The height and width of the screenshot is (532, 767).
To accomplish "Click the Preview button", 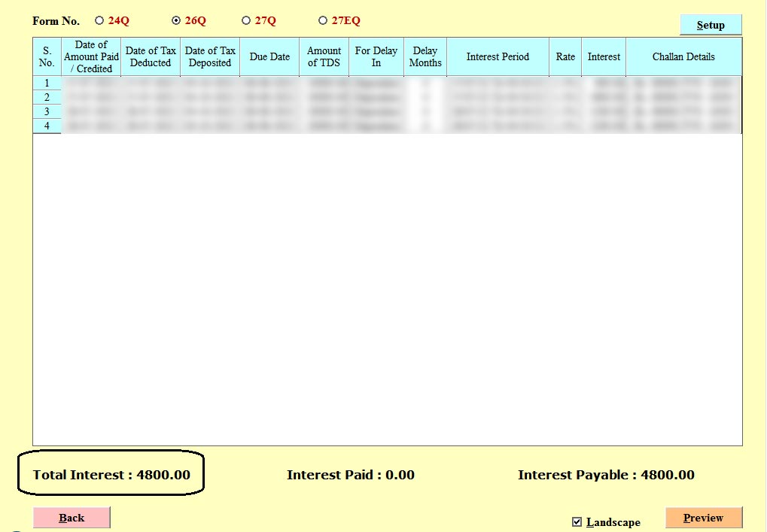I will [x=703, y=518].
